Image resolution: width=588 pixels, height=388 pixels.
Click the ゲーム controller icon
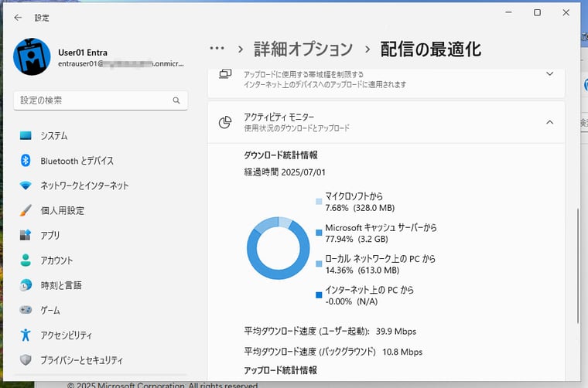26,310
